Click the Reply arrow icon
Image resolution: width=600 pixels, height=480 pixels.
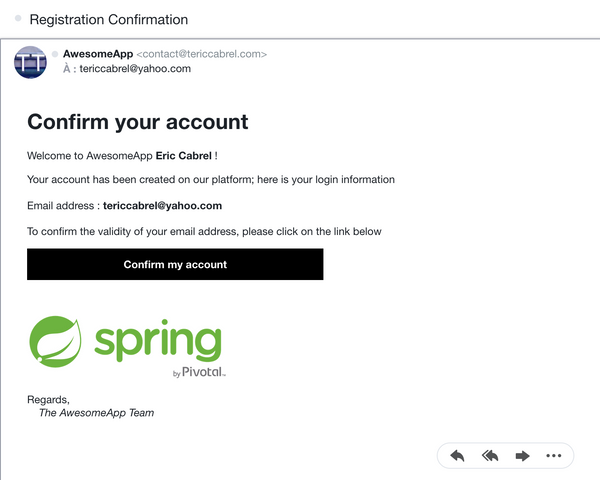click(x=457, y=456)
